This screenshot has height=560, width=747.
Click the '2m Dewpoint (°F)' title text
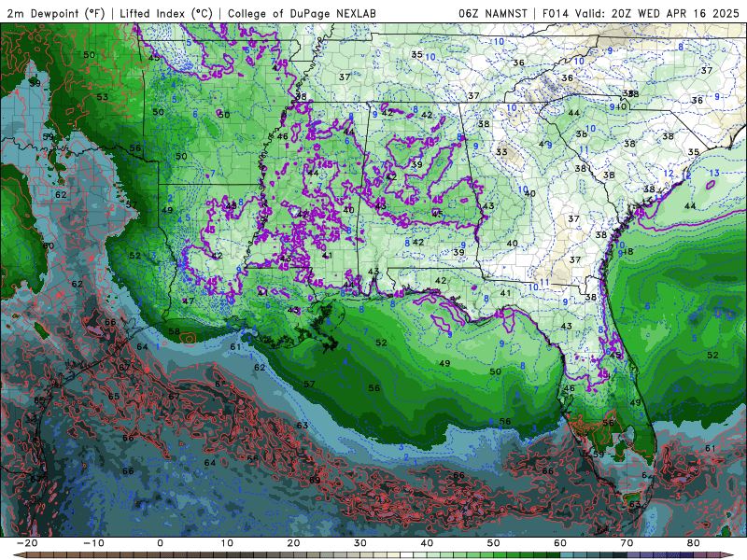pyautogui.click(x=55, y=14)
